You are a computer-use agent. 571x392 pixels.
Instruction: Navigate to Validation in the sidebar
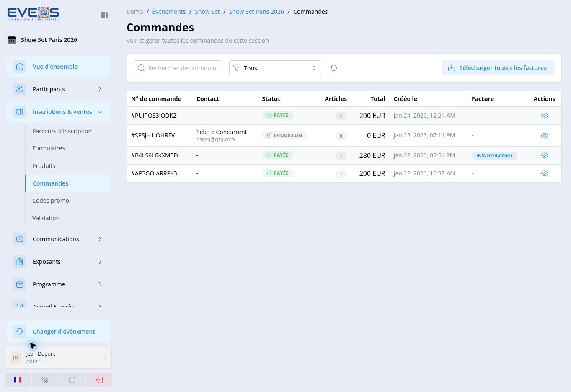pos(68,218)
